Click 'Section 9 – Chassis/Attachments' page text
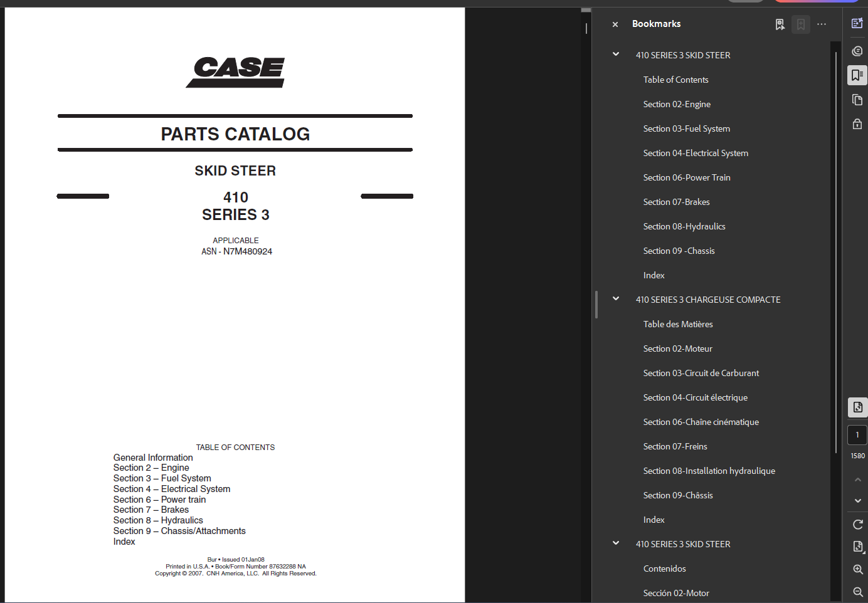This screenshot has width=868, height=603. click(179, 531)
